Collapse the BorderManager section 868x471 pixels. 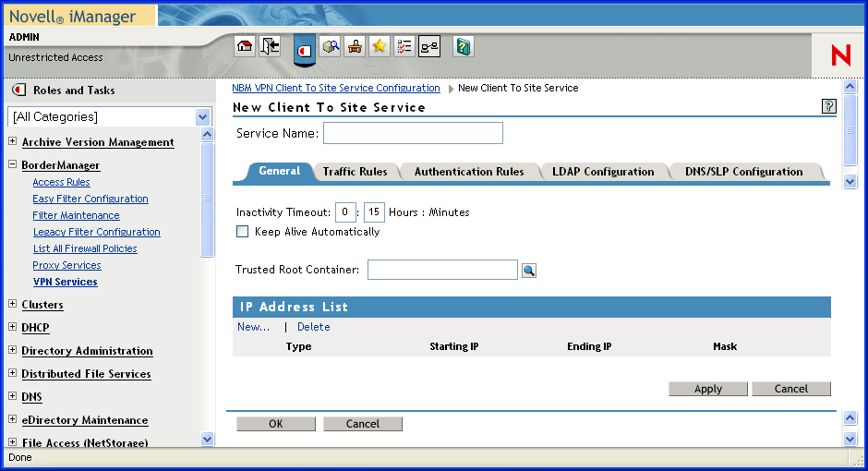coord(12,164)
